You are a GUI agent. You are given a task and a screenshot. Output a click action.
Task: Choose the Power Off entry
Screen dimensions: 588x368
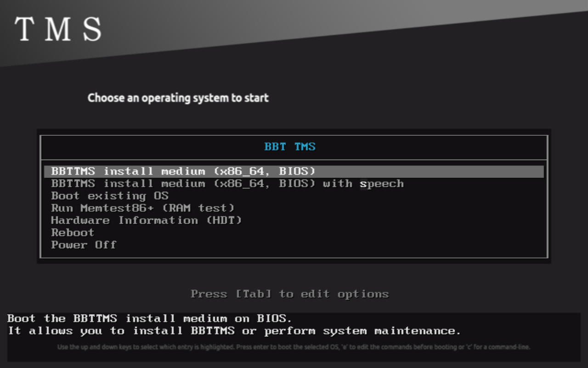pos(84,245)
